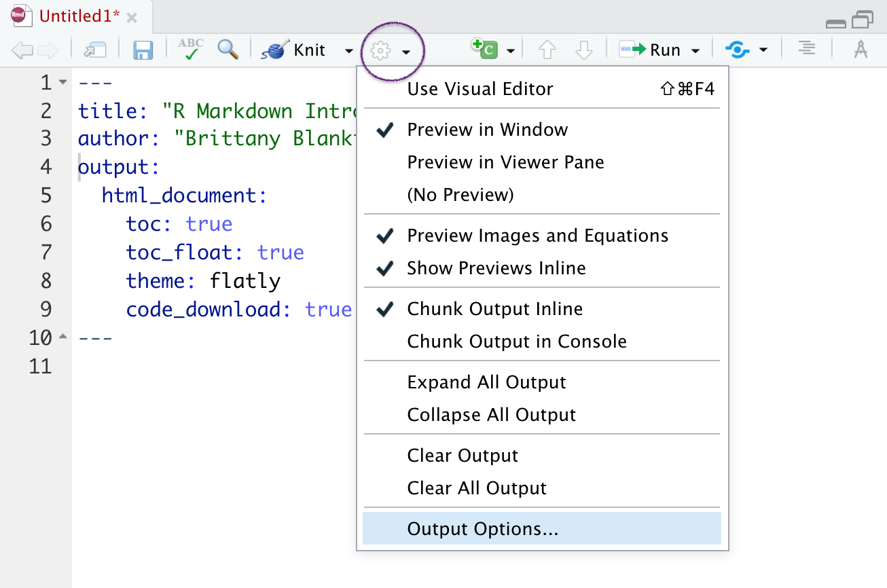The image size is (887, 588).
Task: Click the save document floppy disk icon
Action: (143, 50)
